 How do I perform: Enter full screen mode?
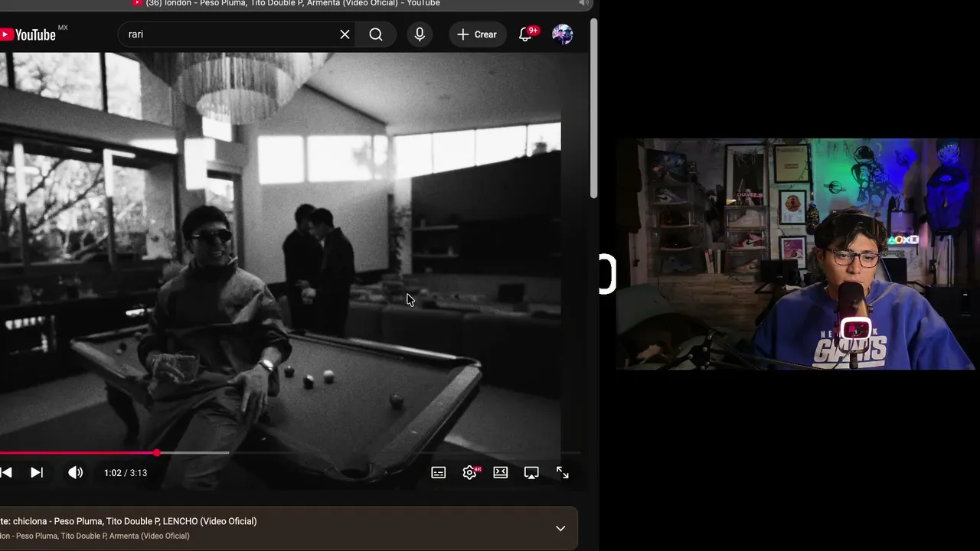[563, 473]
